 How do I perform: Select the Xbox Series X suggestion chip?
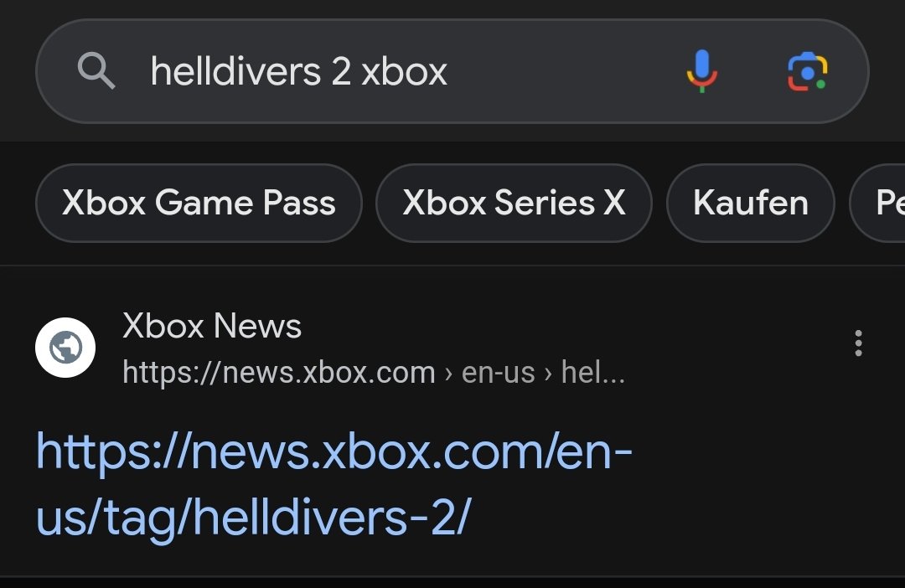point(514,203)
